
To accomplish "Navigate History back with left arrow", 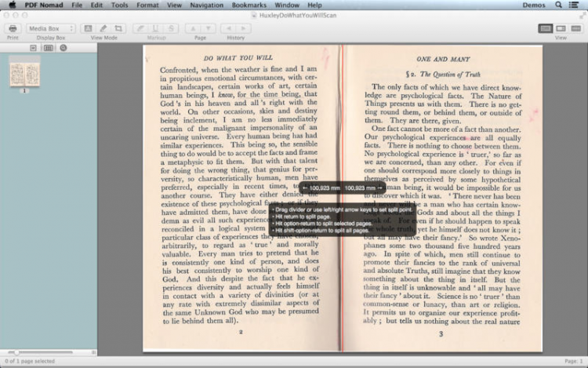I will pos(228,28).
